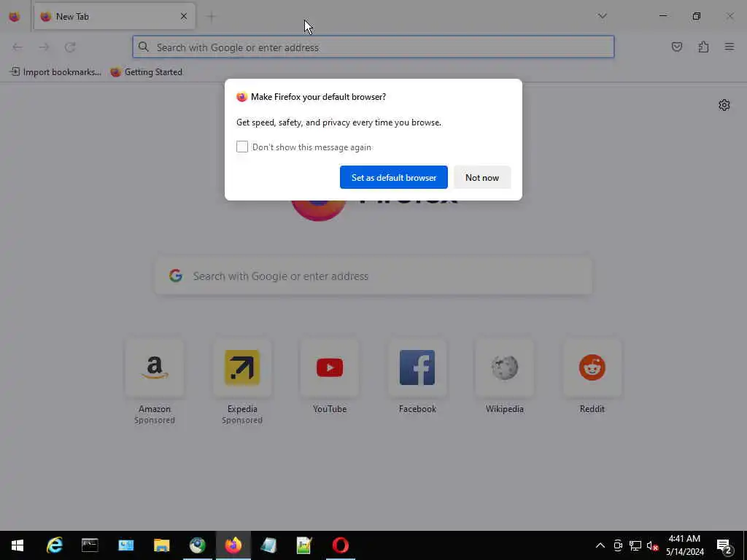Expand the list all tabs chevron
This screenshot has width=747, height=560.
(602, 16)
